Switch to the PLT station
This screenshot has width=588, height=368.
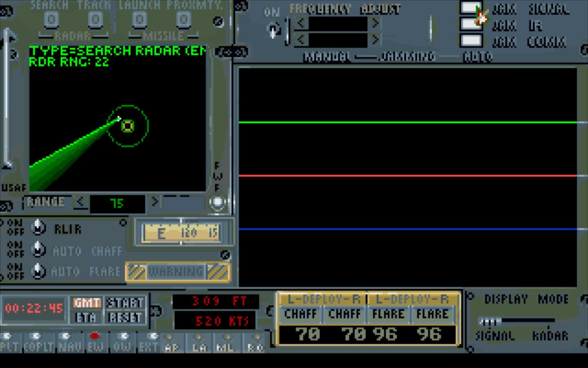9,343
